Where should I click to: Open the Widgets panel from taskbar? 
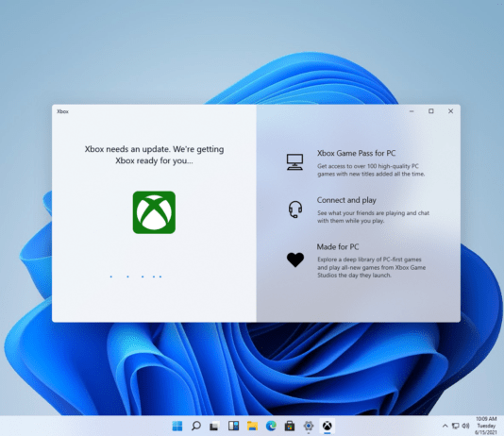pos(233,426)
